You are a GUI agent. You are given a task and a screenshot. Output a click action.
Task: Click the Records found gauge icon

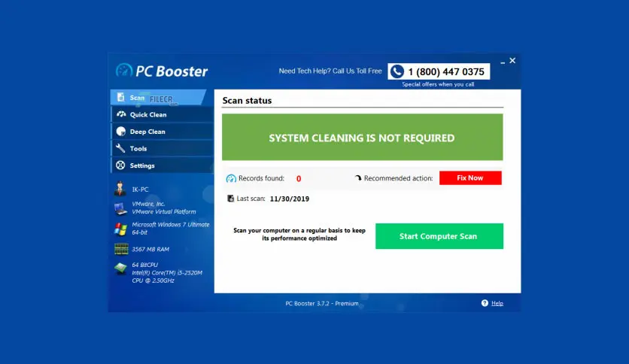click(x=231, y=178)
